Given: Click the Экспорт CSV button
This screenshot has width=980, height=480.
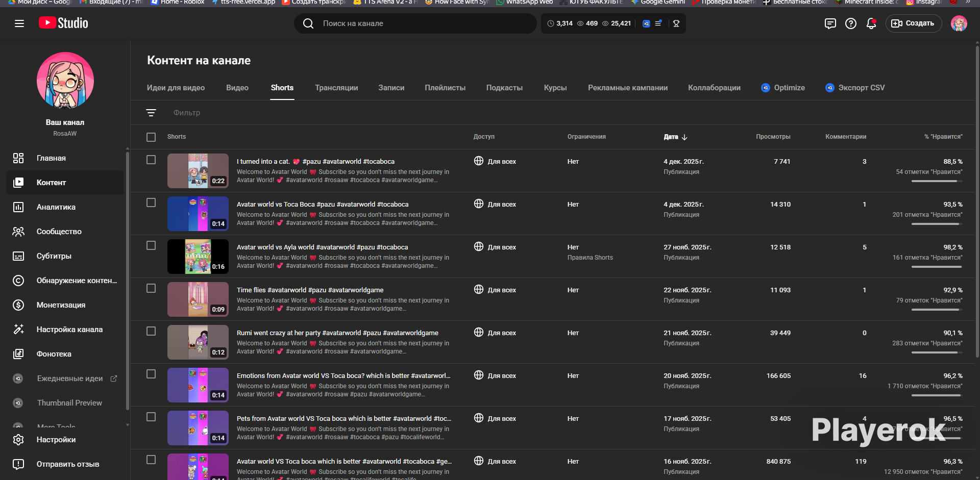Looking at the screenshot, I should [x=855, y=88].
